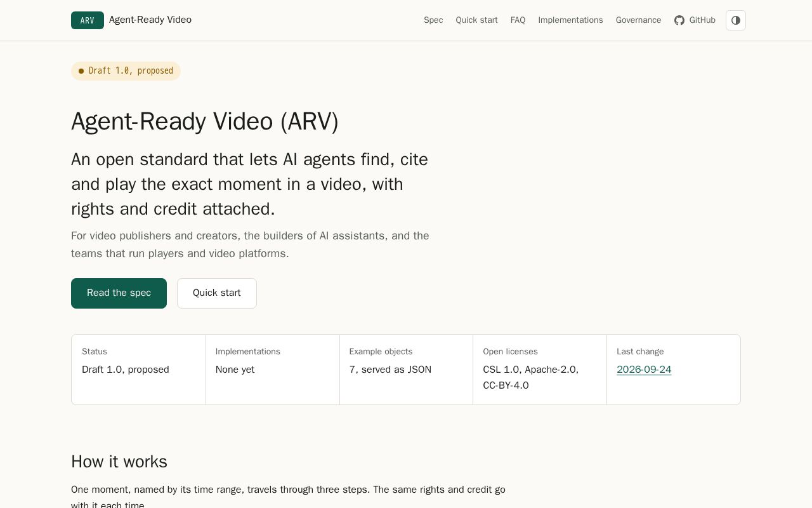Open the Governance nav link
Viewport: 812px width, 508px height.
638,20
